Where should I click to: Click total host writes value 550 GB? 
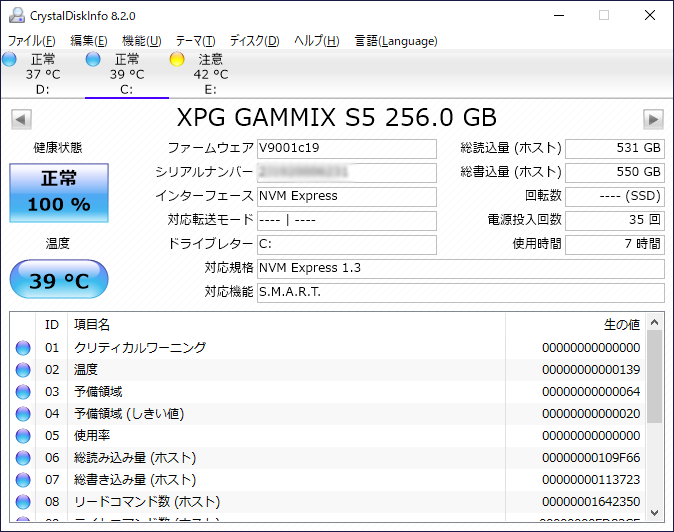(615, 173)
